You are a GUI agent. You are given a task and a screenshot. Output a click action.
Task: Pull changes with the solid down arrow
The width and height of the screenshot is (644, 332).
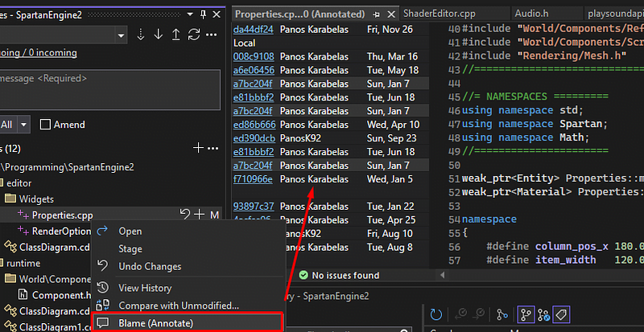pos(158,35)
